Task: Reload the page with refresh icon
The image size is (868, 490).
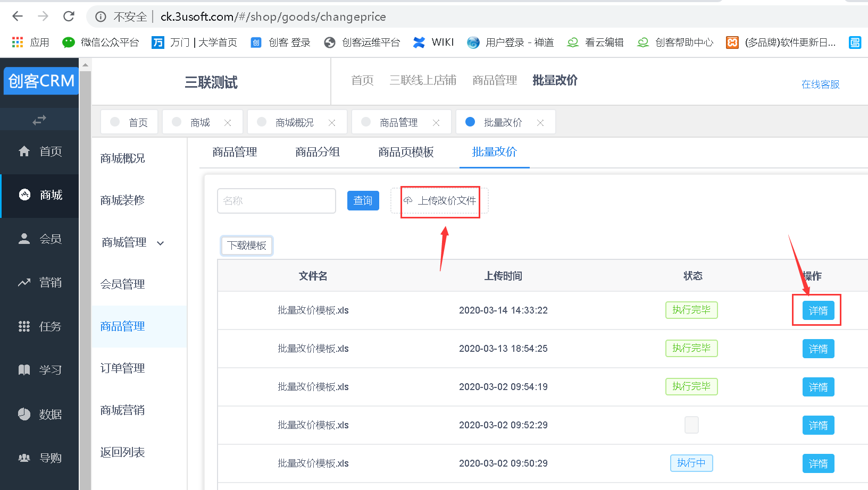Action: (x=69, y=16)
